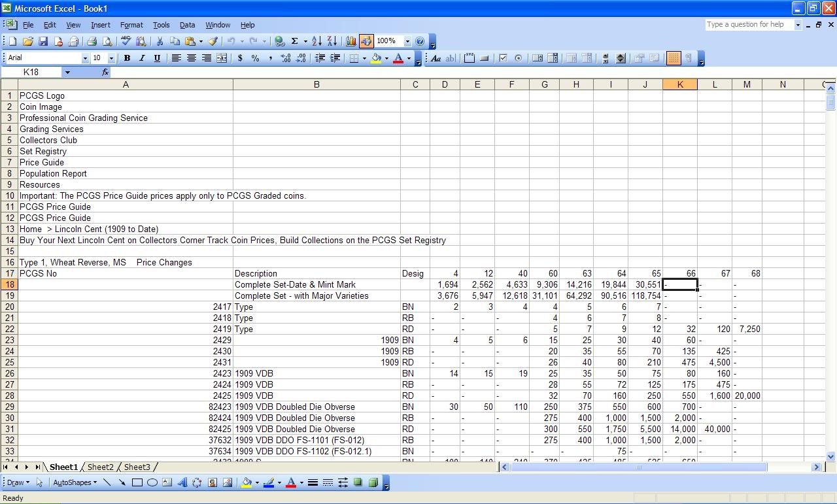
Task: Switch to the Sheet2 tab
Action: (x=101, y=467)
